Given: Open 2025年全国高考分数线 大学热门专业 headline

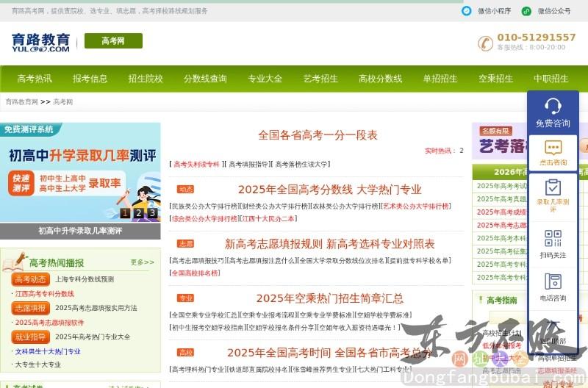Looking at the screenshot, I should point(330,190).
